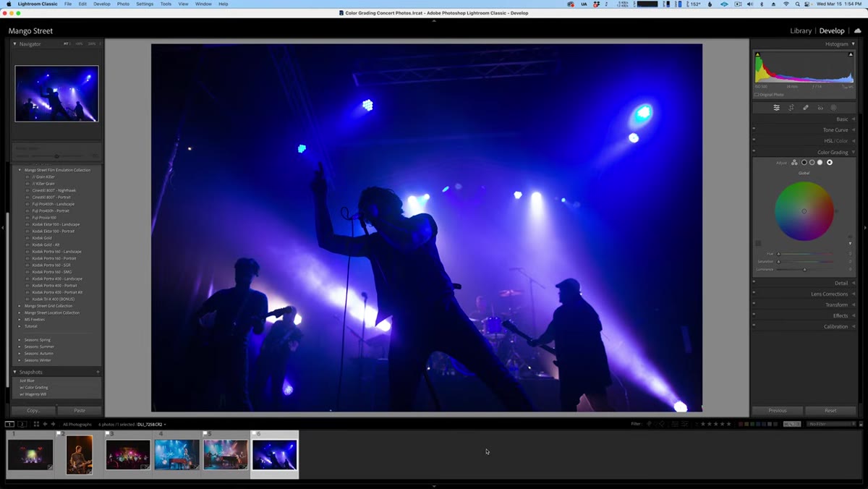Select the Crop overlay tool
This screenshot has height=489, width=868.
(x=791, y=108)
